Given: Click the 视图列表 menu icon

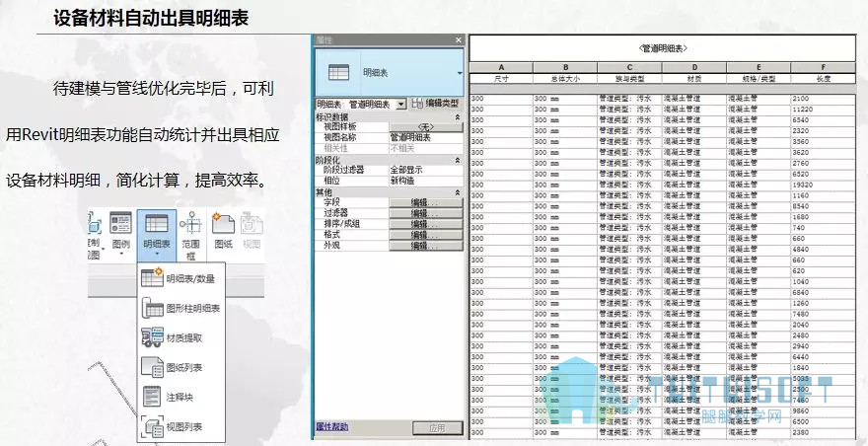Looking at the screenshot, I should (x=152, y=426).
